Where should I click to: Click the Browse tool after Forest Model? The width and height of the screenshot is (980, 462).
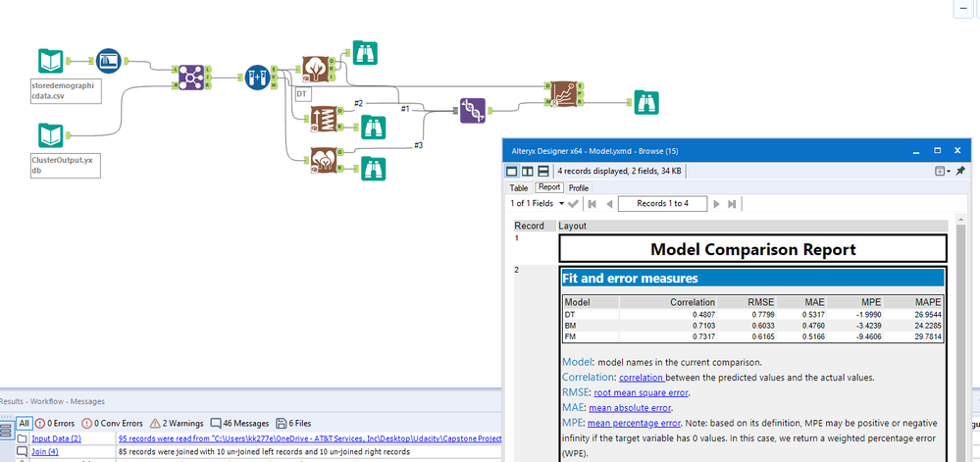[x=374, y=169]
